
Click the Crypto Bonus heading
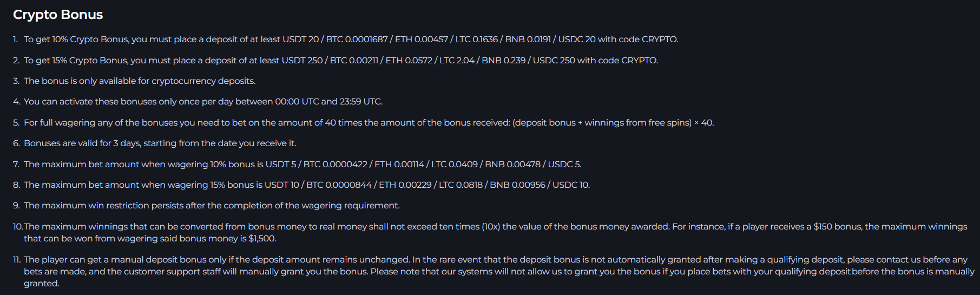(58, 15)
